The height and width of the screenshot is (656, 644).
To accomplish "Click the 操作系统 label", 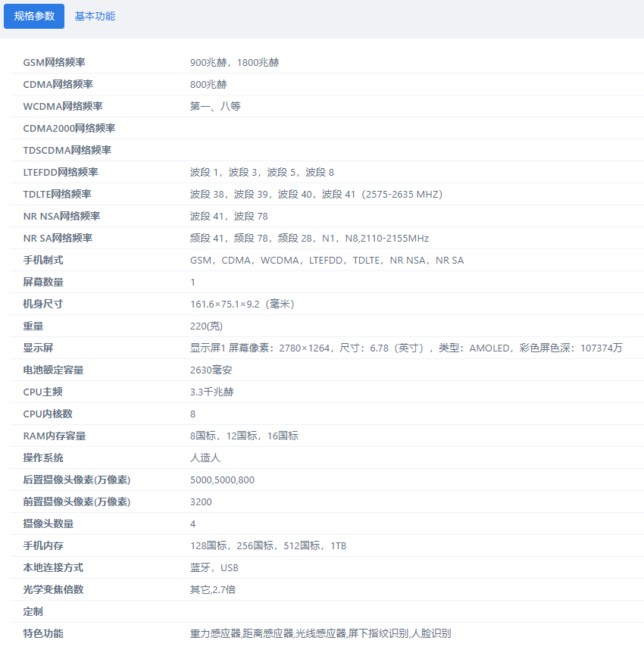I will click(x=43, y=458).
